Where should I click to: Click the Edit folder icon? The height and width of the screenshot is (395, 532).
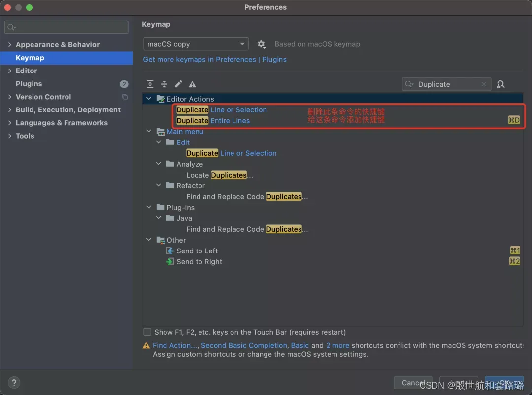coord(170,142)
